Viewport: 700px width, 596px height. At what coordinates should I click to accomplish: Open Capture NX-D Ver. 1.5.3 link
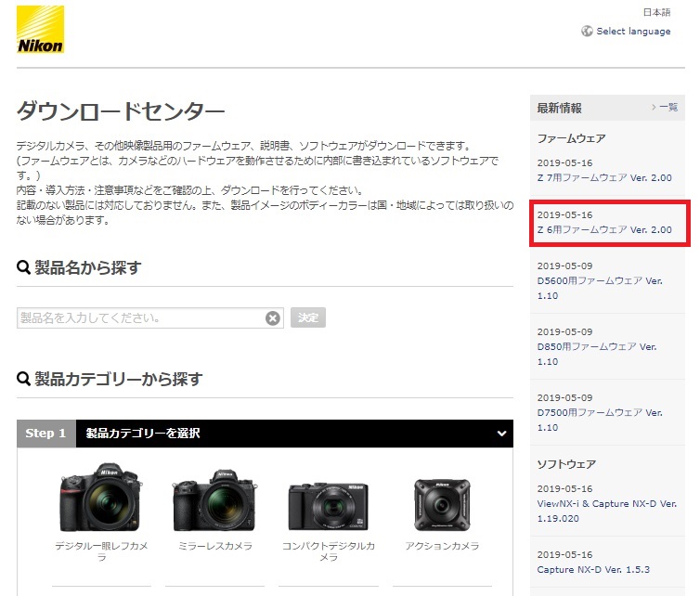(593, 570)
